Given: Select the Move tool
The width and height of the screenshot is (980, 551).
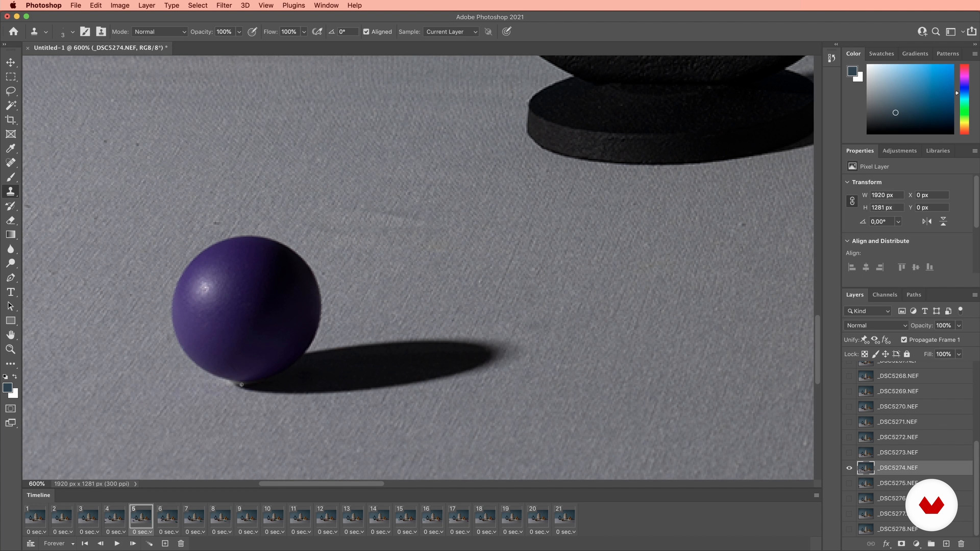Looking at the screenshot, I should pyautogui.click(x=11, y=62).
